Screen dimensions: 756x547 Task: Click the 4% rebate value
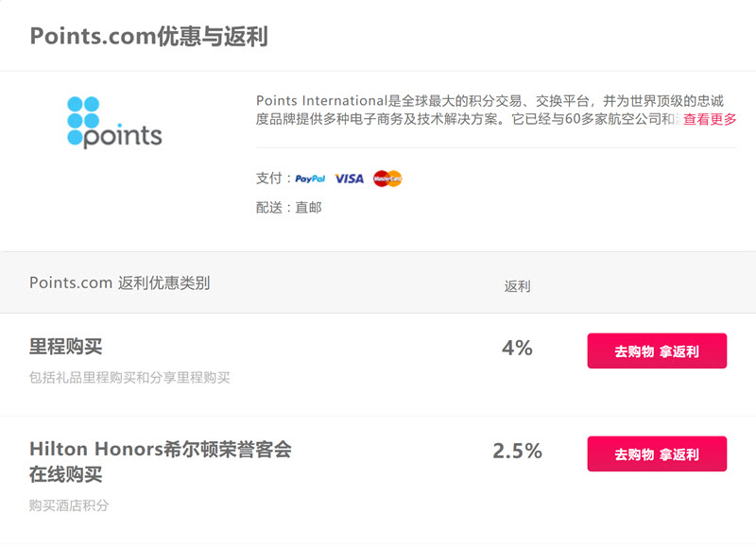click(x=517, y=348)
